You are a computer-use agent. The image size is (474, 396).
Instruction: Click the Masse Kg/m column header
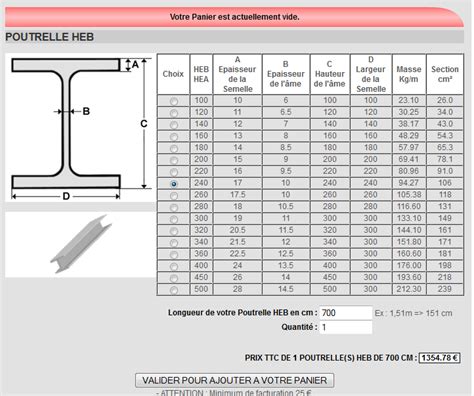pyautogui.click(x=409, y=74)
